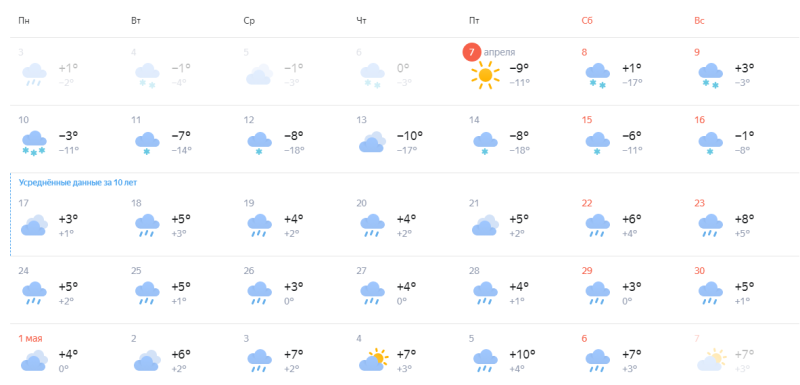Screen dimensions: 800x385
Task: Click the cloud icon on 1 мая
Action: pos(34,360)
